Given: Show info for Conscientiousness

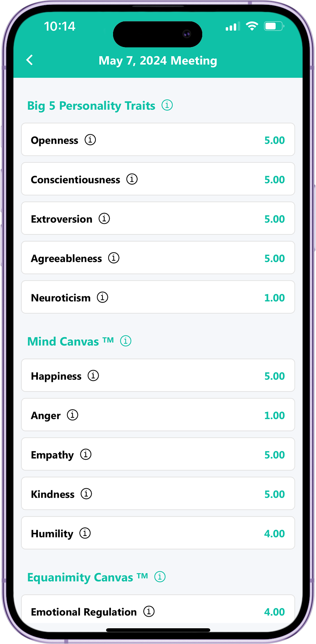Looking at the screenshot, I should 132,179.
